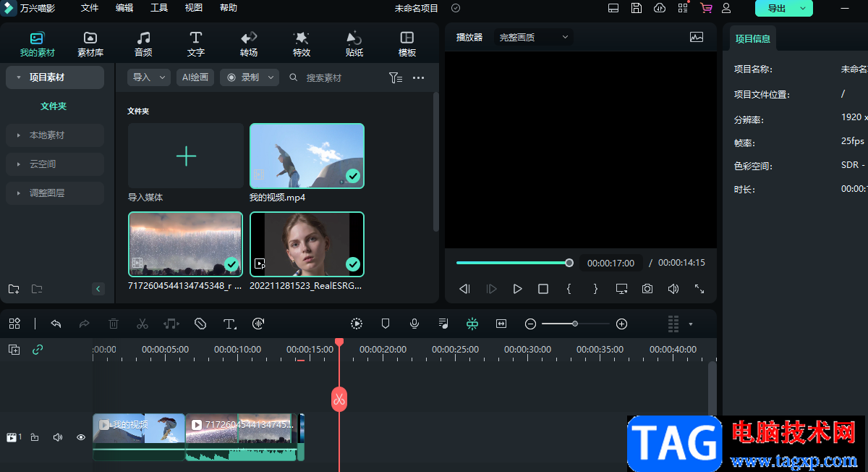Lock video track 1

(35, 437)
